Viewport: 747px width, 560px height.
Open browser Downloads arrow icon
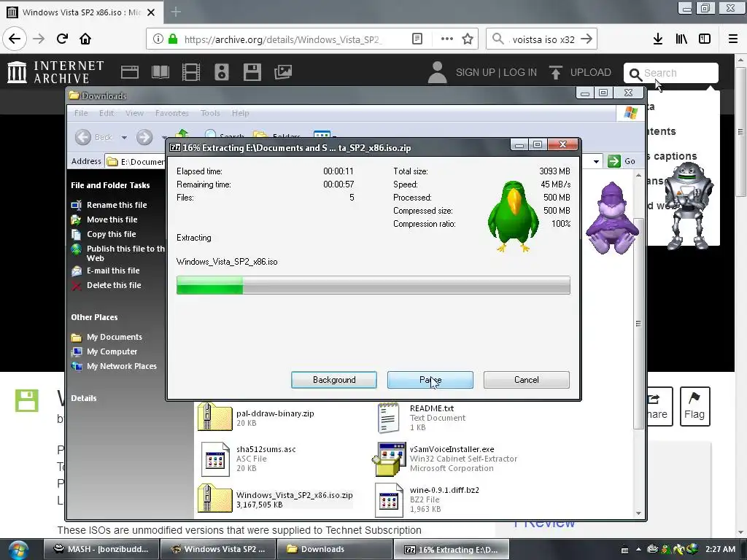click(x=658, y=39)
